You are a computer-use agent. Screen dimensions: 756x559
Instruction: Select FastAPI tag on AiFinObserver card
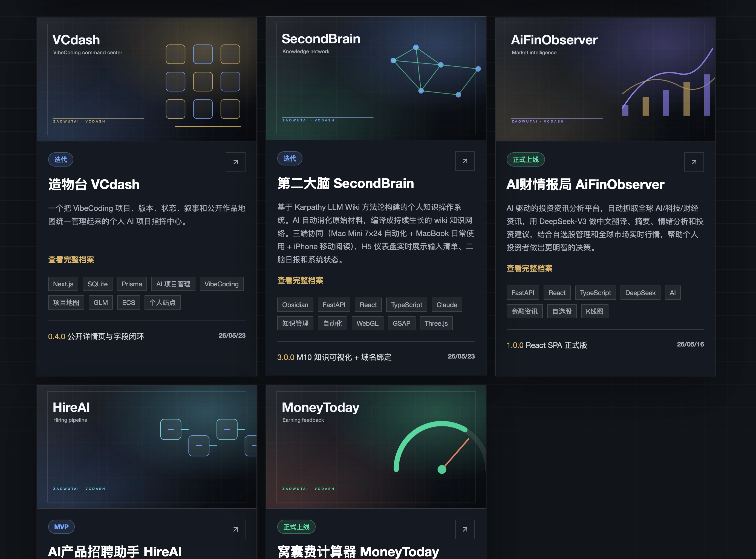tap(523, 293)
